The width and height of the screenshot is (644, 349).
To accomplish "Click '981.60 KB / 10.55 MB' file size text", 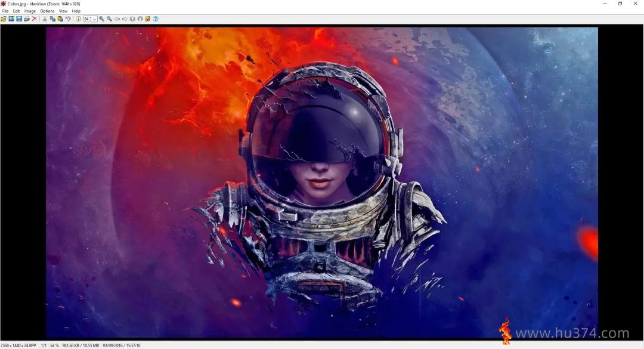I will [80, 345].
